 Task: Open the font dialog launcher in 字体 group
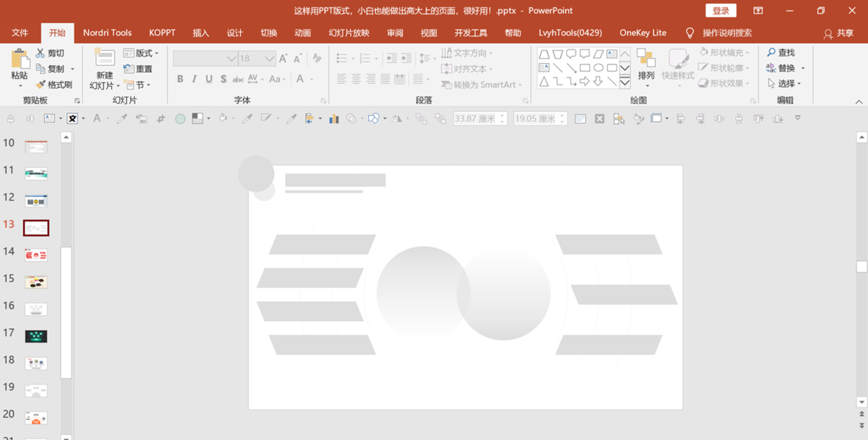tap(323, 101)
